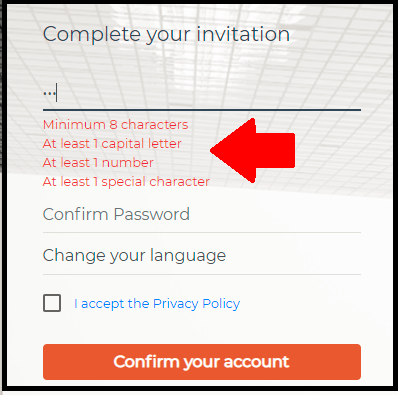Click the word "Change" in language field
398x395 pixels.
[74, 256]
